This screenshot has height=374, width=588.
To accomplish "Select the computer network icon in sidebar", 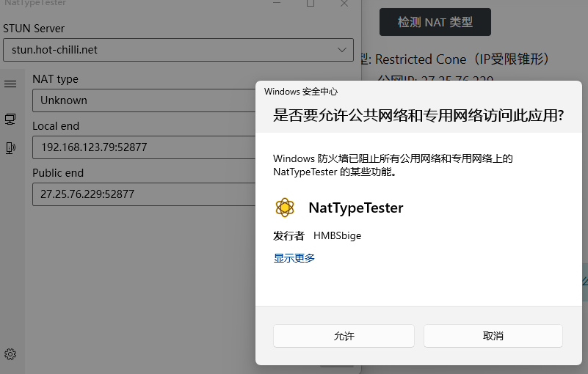I will click(x=10, y=120).
